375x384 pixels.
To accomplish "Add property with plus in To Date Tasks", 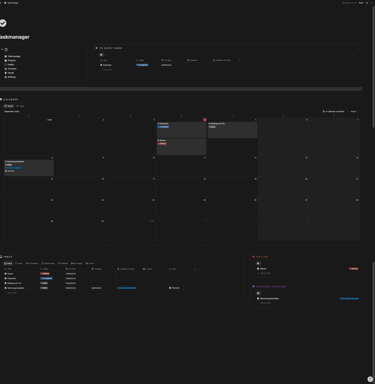I will point(239,60).
